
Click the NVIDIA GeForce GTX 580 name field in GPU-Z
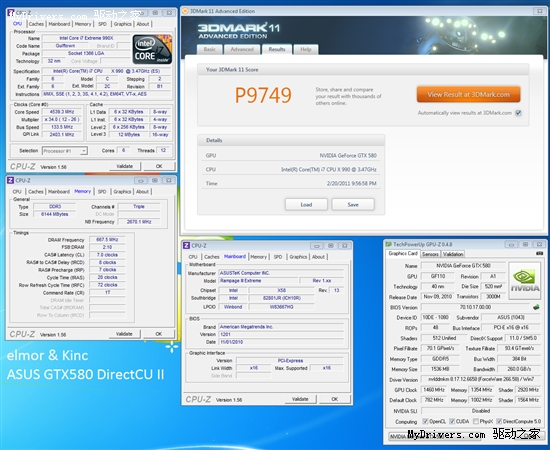[463, 266]
